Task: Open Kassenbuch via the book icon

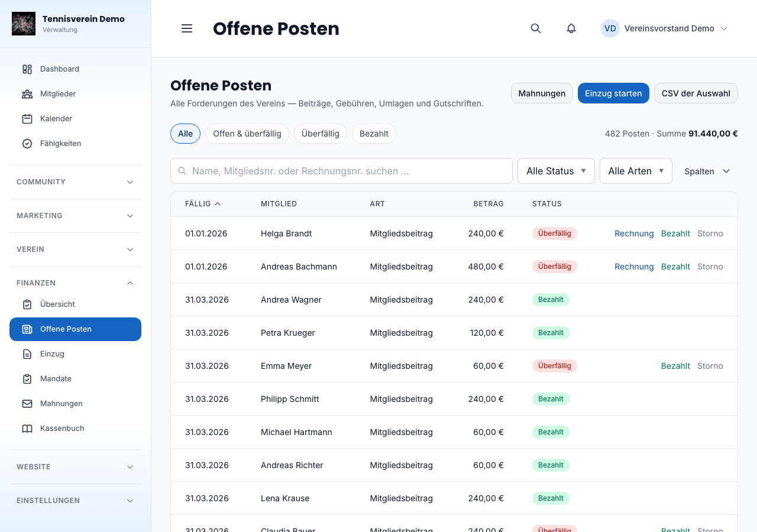Action: (27, 429)
